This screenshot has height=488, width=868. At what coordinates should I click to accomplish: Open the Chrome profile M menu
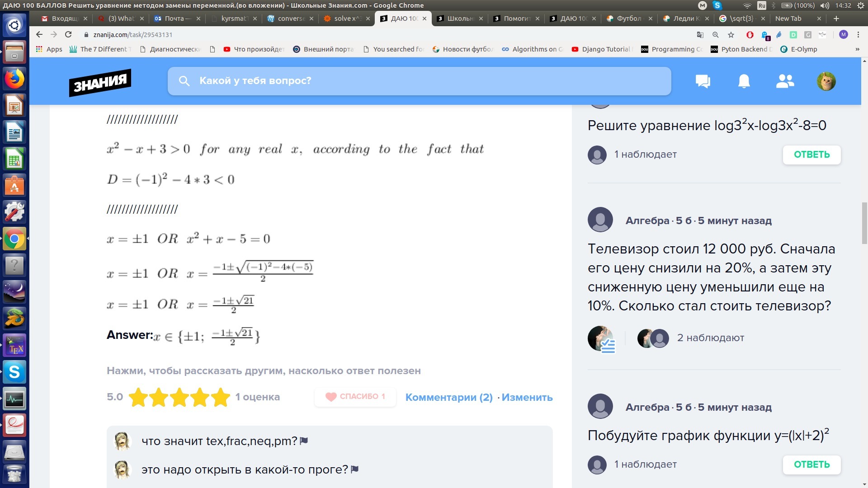click(x=843, y=35)
